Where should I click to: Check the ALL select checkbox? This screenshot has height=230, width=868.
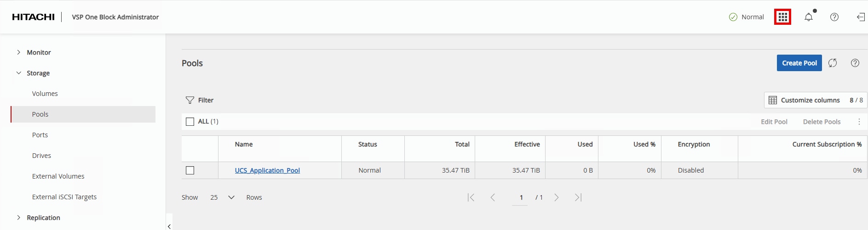pyautogui.click(x=190, y=122)
